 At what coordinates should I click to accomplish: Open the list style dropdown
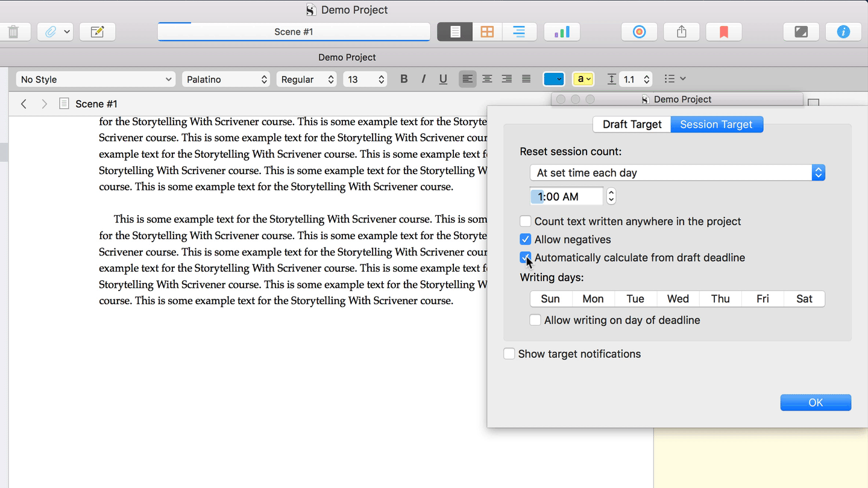coord(675,79)
